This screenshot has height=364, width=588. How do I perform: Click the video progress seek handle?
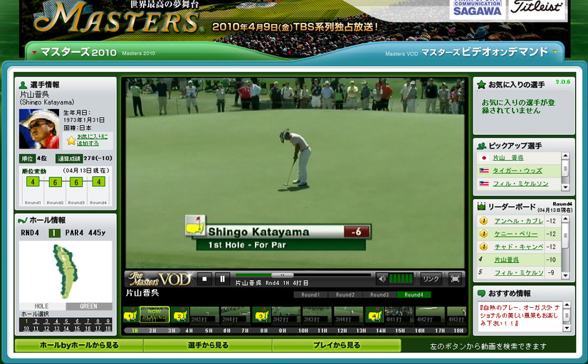tap(282, 275)
